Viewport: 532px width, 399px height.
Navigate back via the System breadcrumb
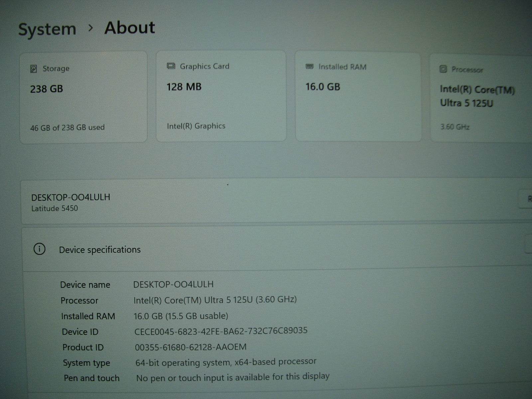(x=47, y=29)
